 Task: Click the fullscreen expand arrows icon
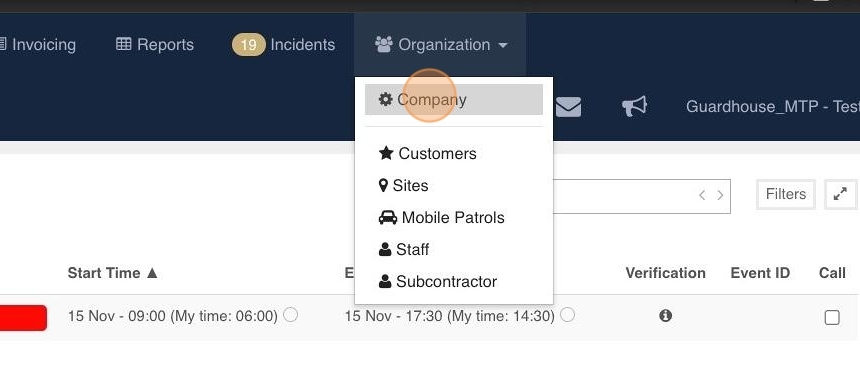click(840, 194)
